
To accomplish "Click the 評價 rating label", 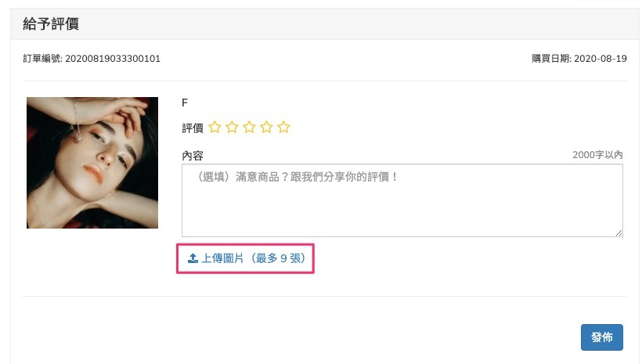I will (193, 128).
